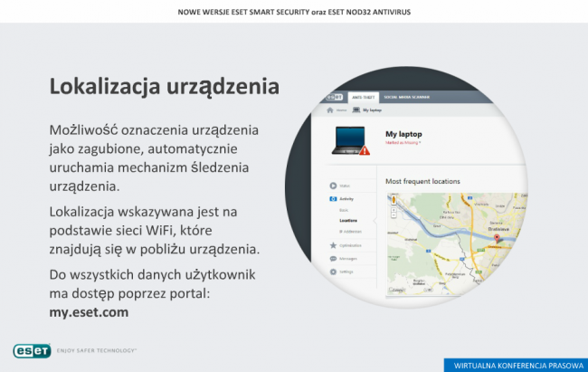The image size is (588, 372).
Task: Click the slide header about ESET NOD32 Antivirus
Action: (x=294, y=12)
